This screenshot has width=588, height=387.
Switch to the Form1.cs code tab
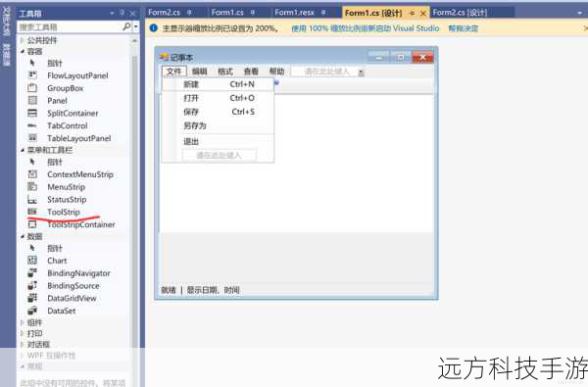coord(227,13)
